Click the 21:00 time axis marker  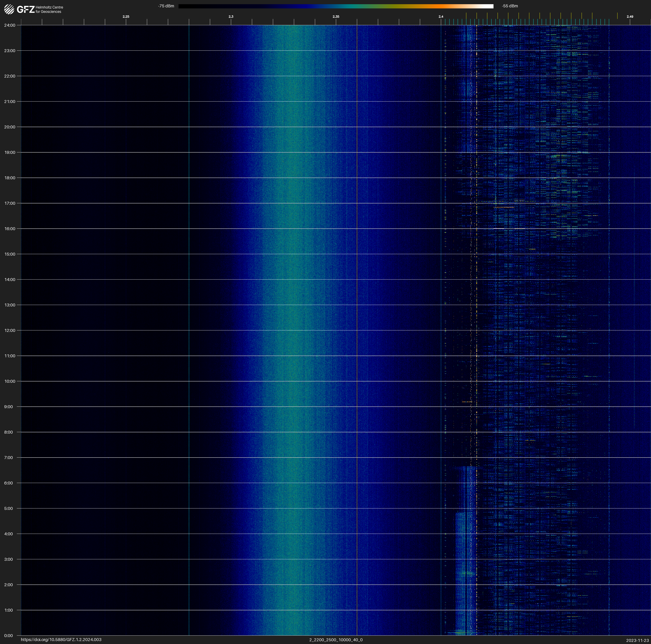click(x=10, y=102)
